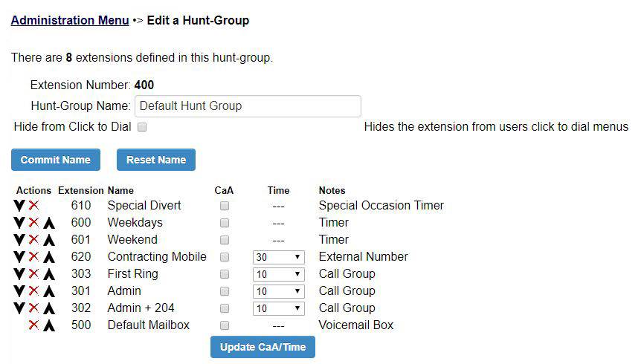Move extension 620 Contracting Mobile down
Image resolution: width=644 pixels, height=364 pixels.
click(x=19, y=257)
